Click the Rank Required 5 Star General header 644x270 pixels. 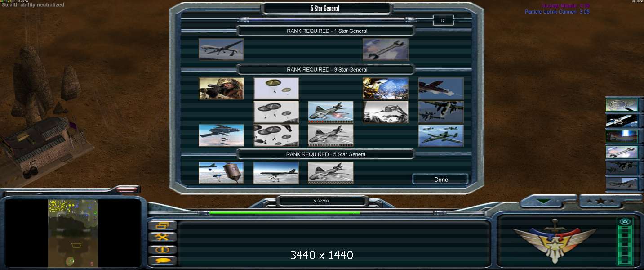coord(326,154)
